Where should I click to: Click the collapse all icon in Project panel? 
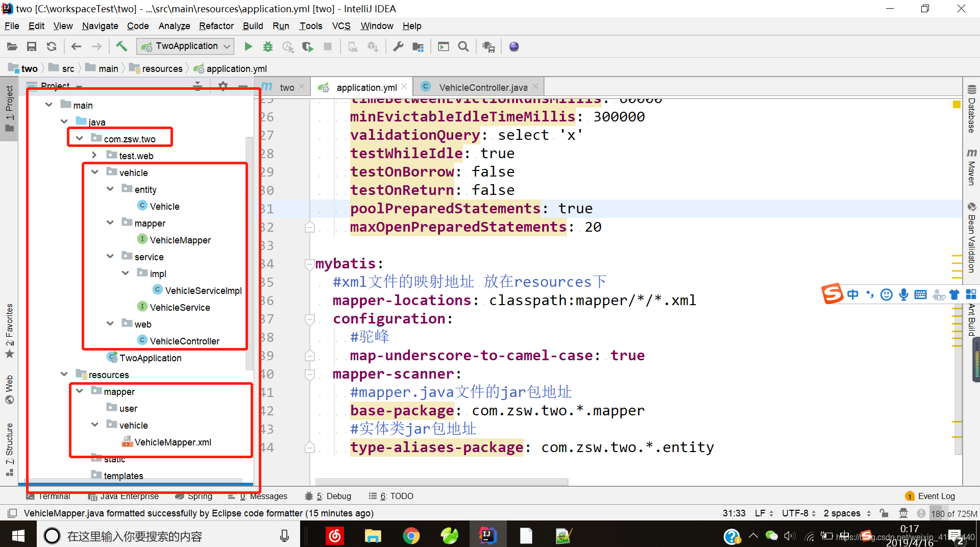(198, 86)
